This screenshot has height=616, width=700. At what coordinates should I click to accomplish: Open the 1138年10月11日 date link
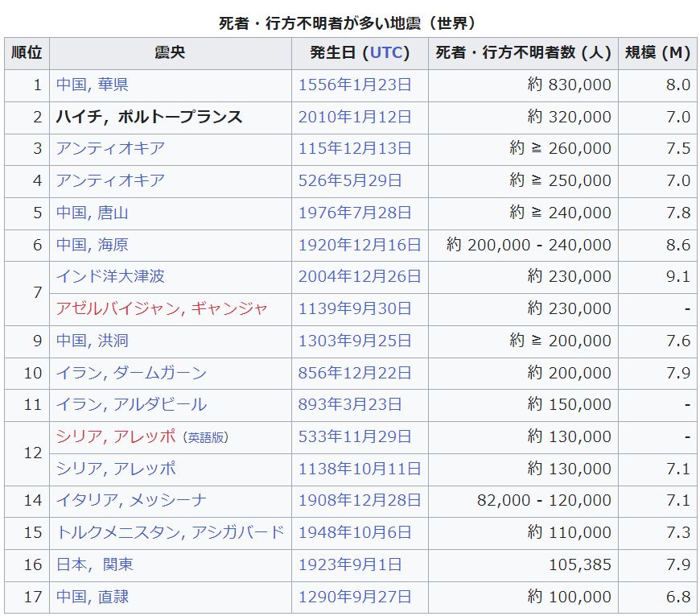pyautogui.click(x=360, y=469)
